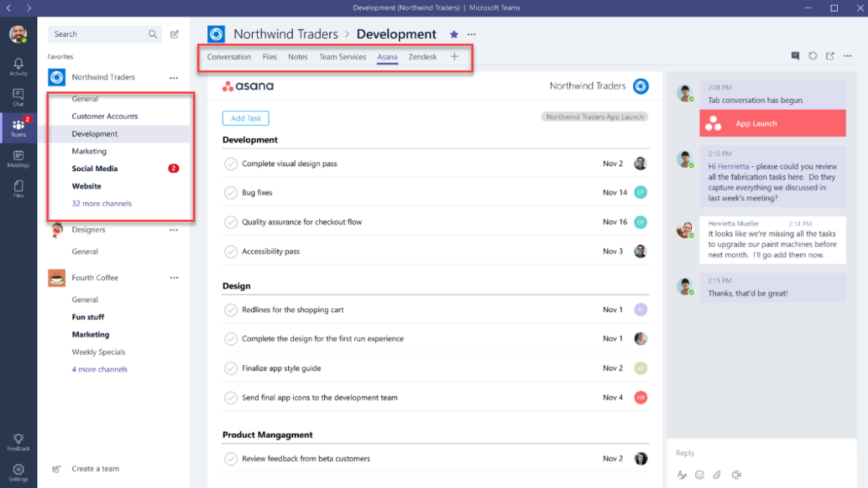Open the Chat section
The image size is (868, 488).
pos(18,97)
